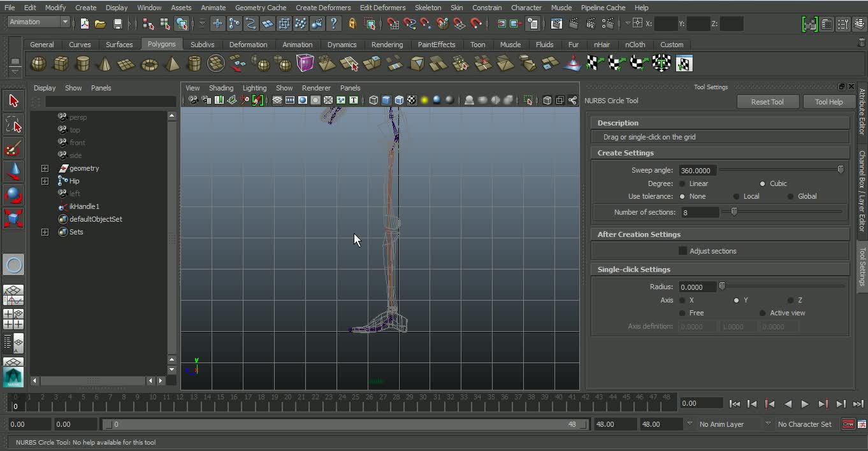Viewport: 868px width, 451px height.
Task: Play the animation forwards
Action: click(x=805, y=404)
